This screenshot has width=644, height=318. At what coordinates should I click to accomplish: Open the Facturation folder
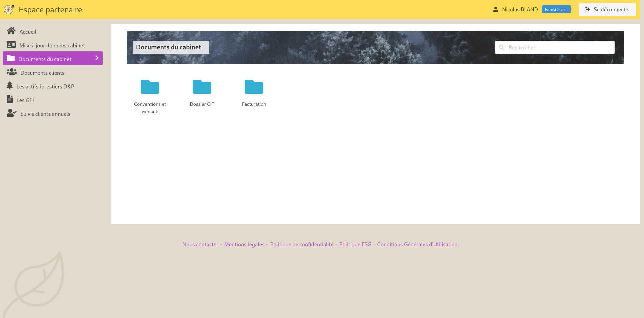(254, 87)
